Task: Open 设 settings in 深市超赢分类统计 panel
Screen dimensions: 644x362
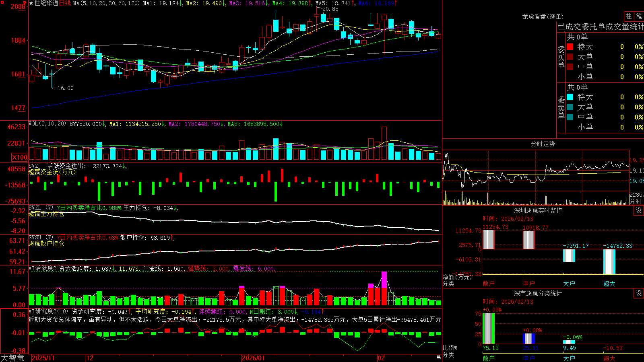Action: coord(639,293)
